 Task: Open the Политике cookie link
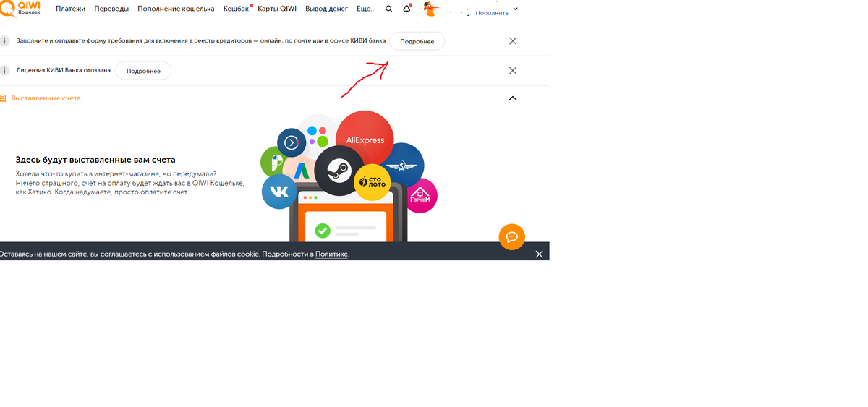click(332, 254)
